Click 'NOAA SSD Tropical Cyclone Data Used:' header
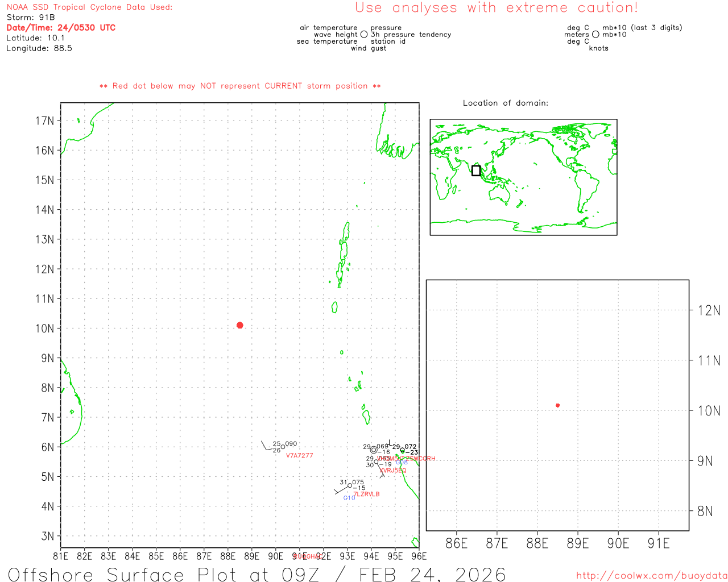The height and width of the screenshot is (582, 728). coord(89,7)
